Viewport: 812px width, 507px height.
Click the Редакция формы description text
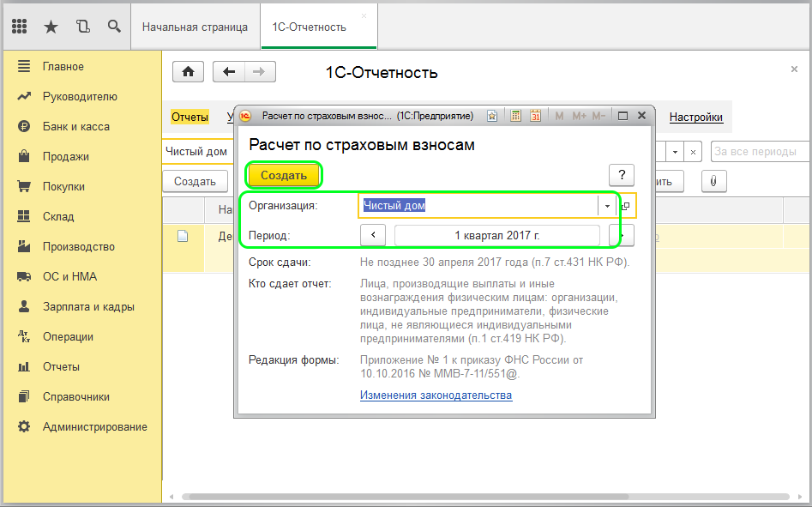(x=472, y=366)
